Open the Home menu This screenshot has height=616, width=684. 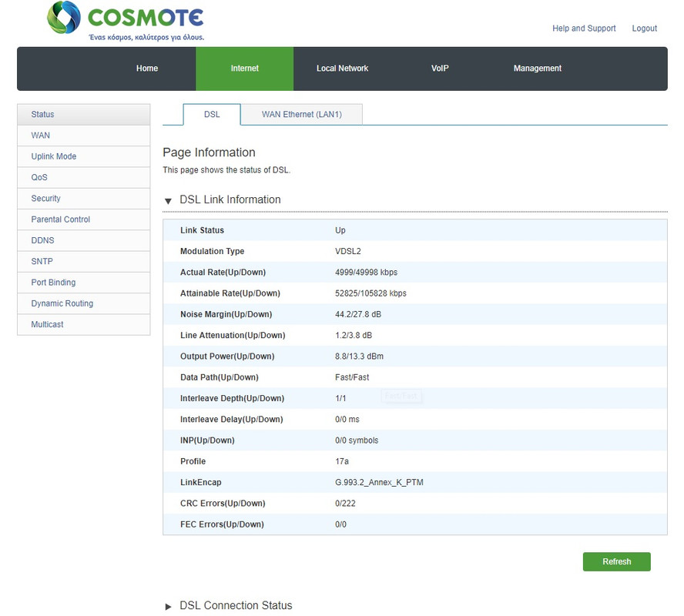coord(147,69)
